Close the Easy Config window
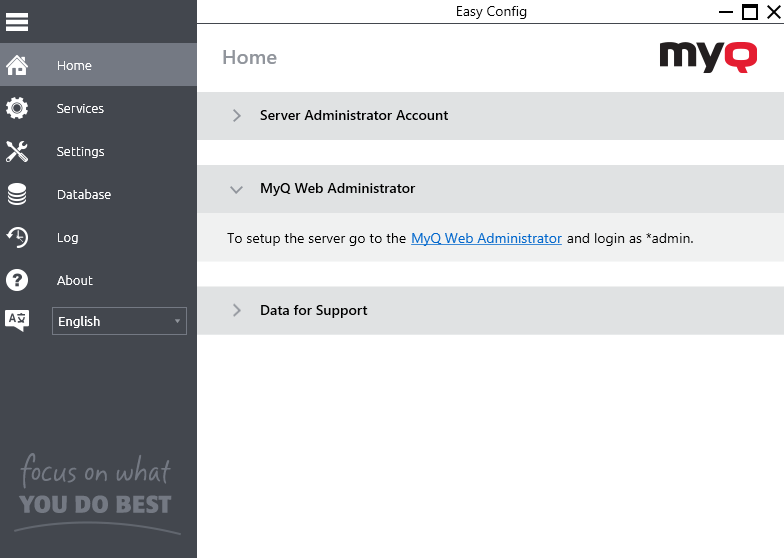 (772, 12)
